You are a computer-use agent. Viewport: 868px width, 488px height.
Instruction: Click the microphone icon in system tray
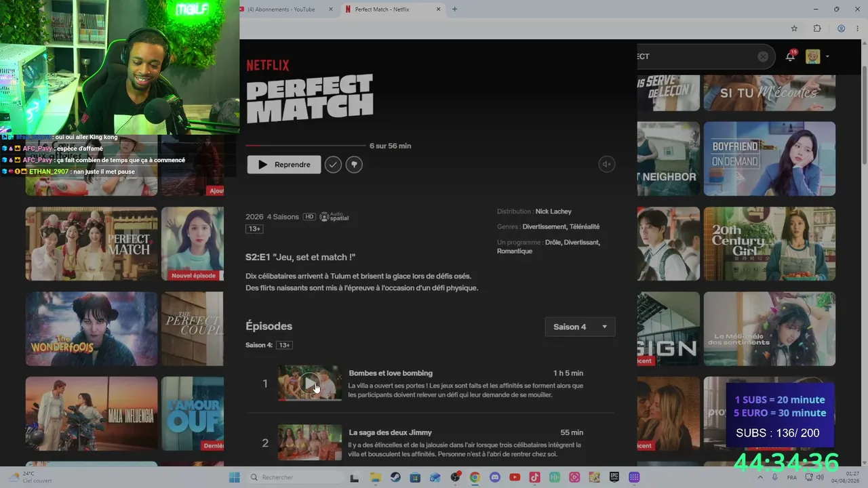(x=775, y=477)
